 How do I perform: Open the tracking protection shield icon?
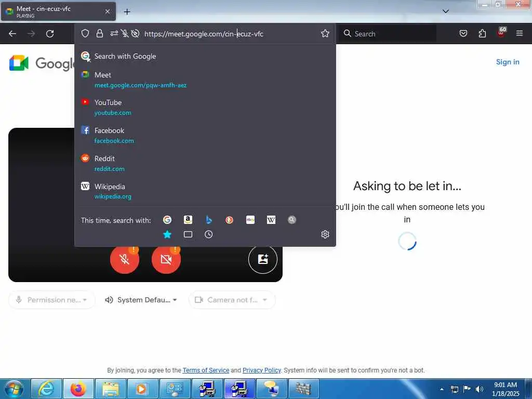coord(85,33)
